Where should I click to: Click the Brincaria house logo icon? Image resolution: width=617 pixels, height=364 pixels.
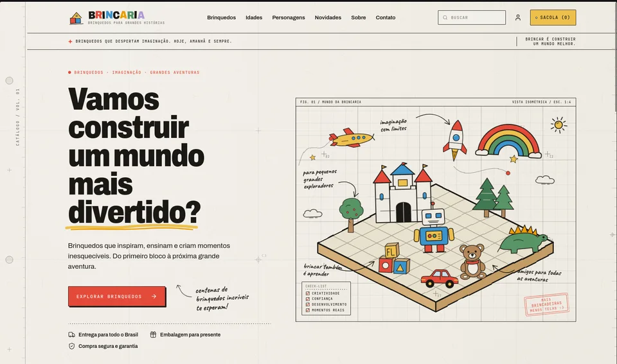(x=76, y=18)
